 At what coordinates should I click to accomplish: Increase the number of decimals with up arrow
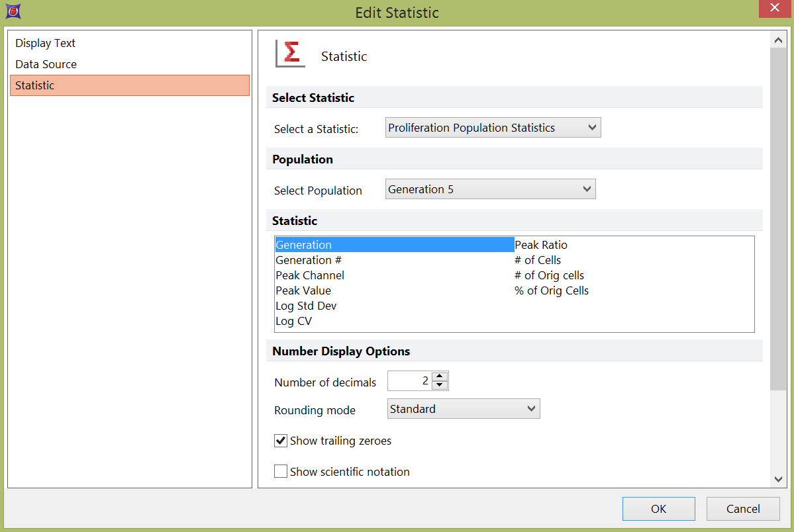point(440,377)
